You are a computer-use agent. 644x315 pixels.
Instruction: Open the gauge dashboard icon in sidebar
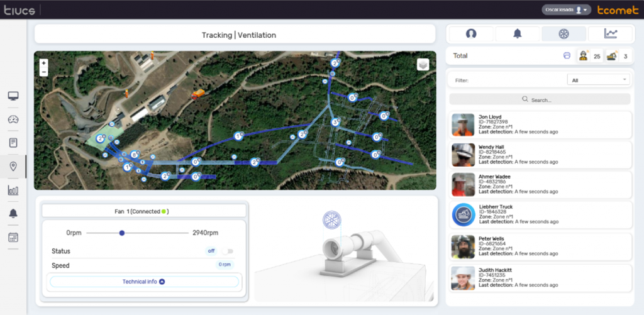(x=13, y=119)
